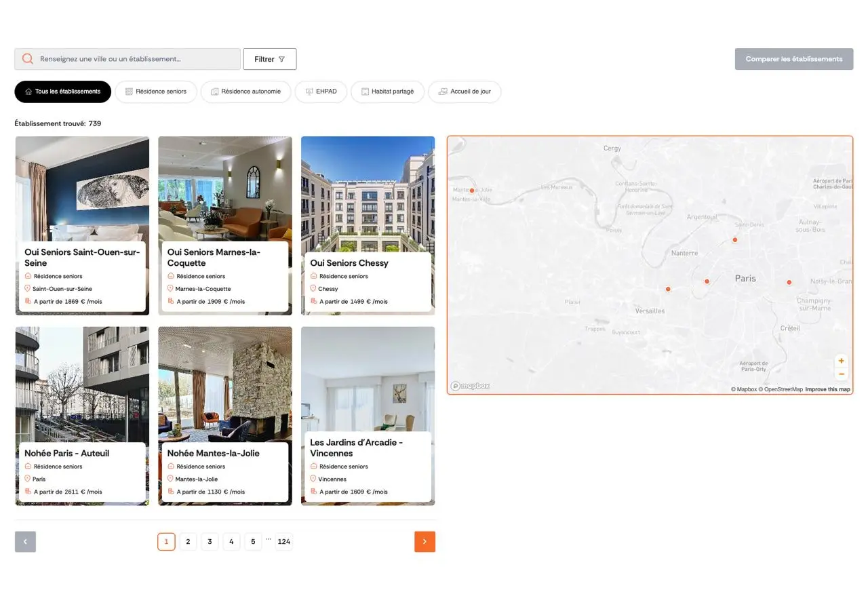Click the home icon in Tous les établissements
The height and width of the screenshot is (592, 868).
tap(28, 92)
